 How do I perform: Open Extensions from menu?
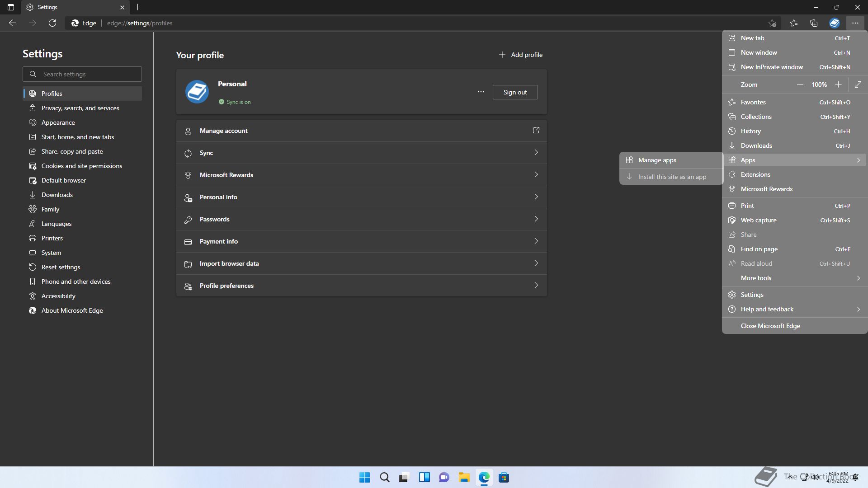[795, 174]
